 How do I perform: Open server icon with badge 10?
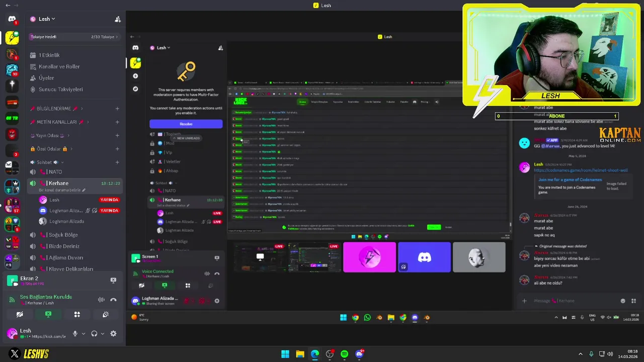(x=12, y=69)
